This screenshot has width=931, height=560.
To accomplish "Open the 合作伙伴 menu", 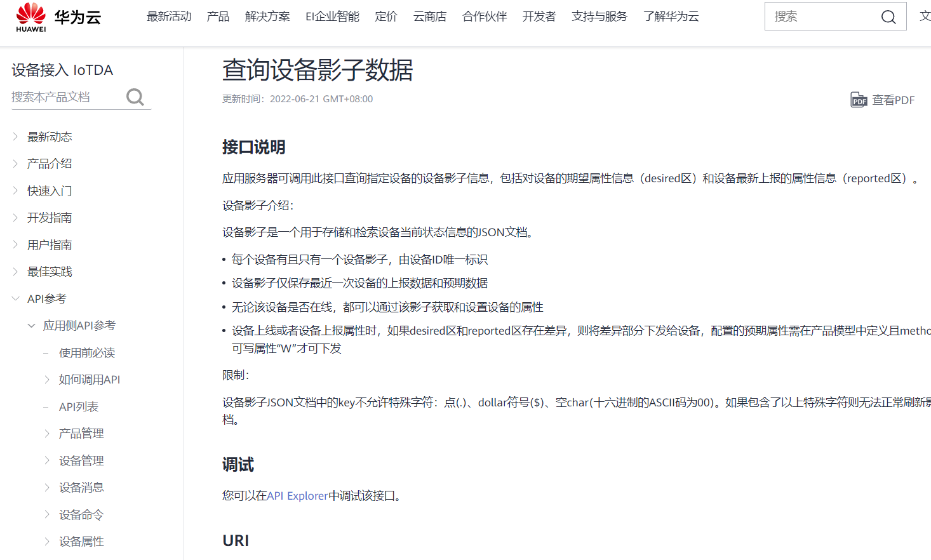I will coord(485,17).
